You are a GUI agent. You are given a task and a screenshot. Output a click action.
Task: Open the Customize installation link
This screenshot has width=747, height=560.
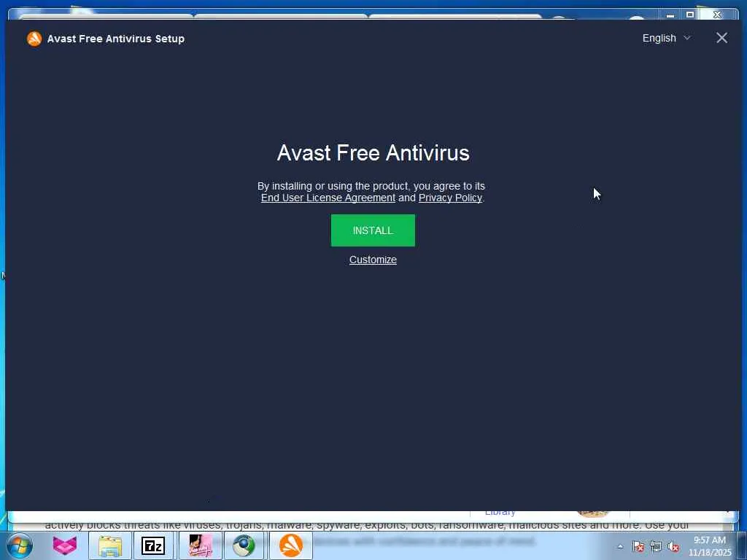click(373, 260)
